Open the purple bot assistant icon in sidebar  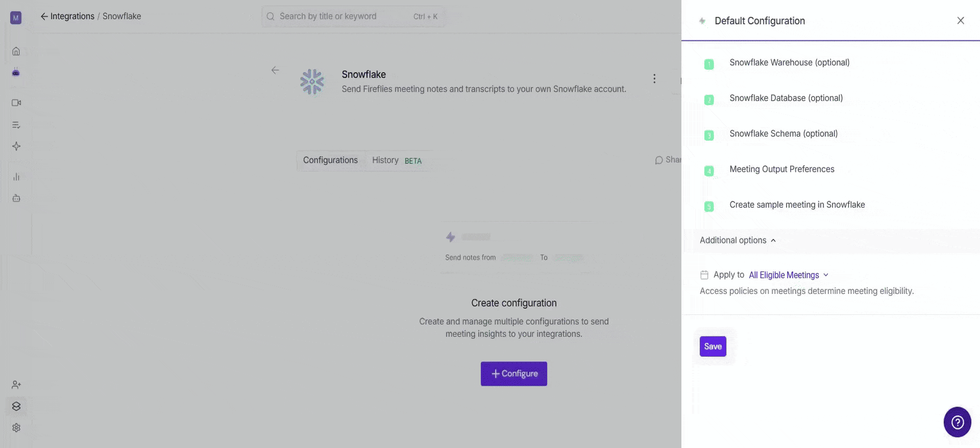pyautogui.click(x=16, y=72)
